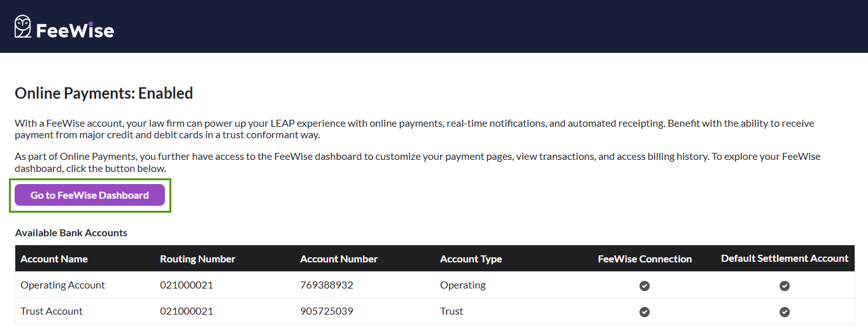Click the FeeWise Connection column header

click(644, 259)
